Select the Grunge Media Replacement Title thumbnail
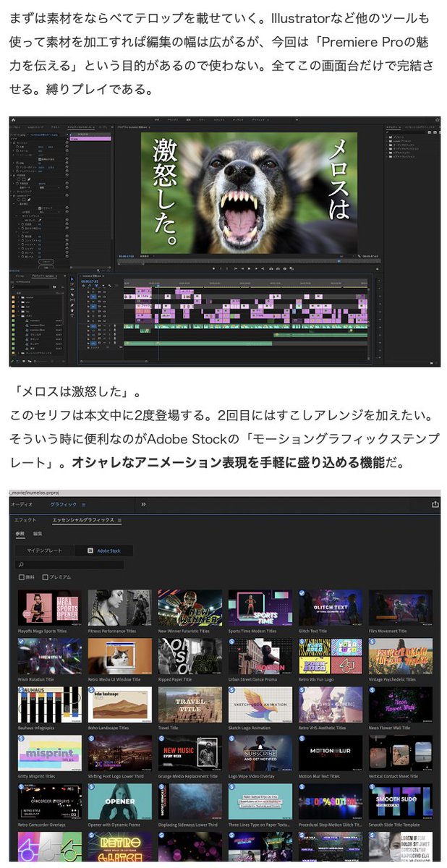Screen dimensions: 447x868 coord(190,753)
